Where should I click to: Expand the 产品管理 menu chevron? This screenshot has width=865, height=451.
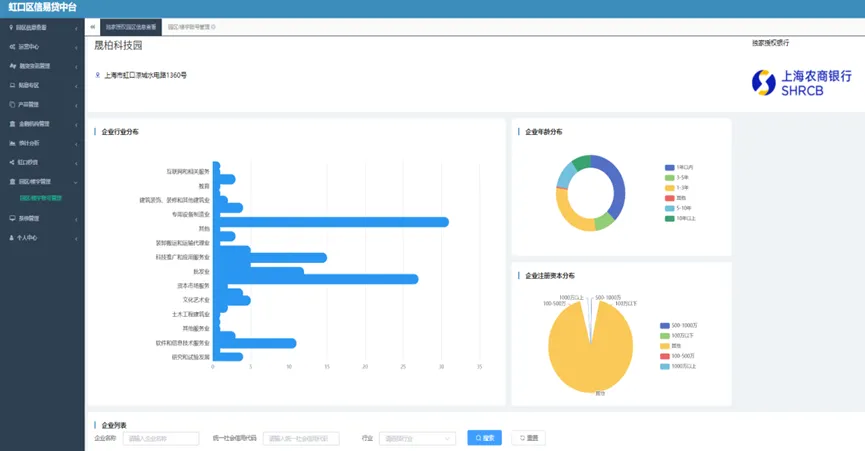76,105
